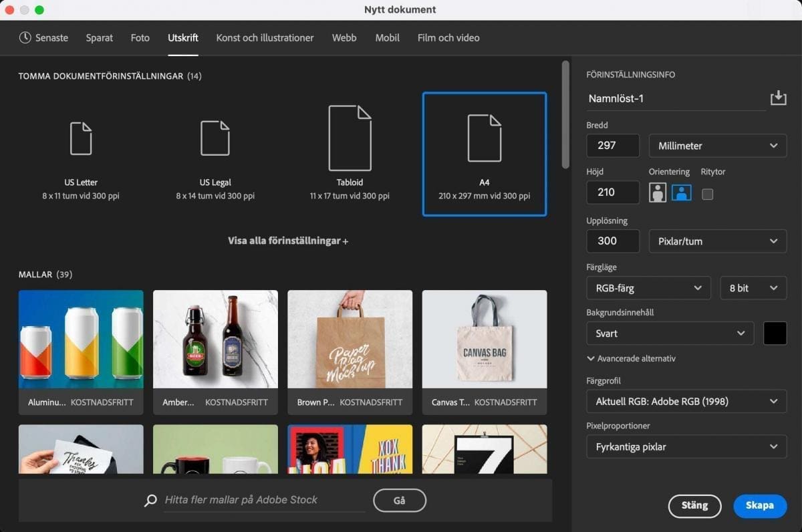
Task: Switch to the Webb tab
Action: tap(344, 37)
